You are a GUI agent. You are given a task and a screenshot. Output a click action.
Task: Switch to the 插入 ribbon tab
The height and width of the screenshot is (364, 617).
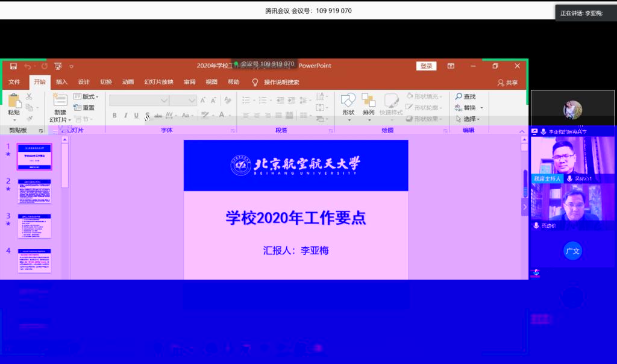62,82
